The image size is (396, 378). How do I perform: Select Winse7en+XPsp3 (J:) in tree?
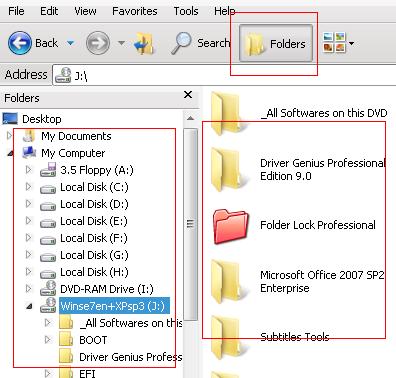pyautogui.click(x=114, y=306)
